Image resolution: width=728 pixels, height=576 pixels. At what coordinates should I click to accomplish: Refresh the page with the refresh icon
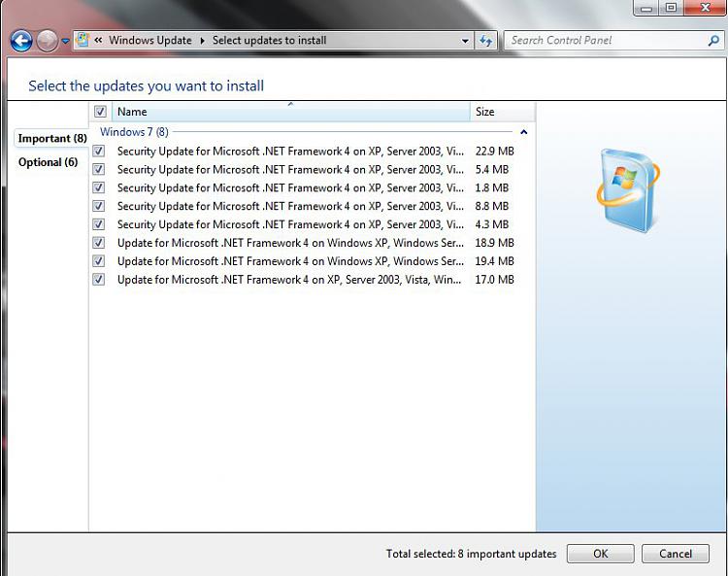(x=485, y=41)
